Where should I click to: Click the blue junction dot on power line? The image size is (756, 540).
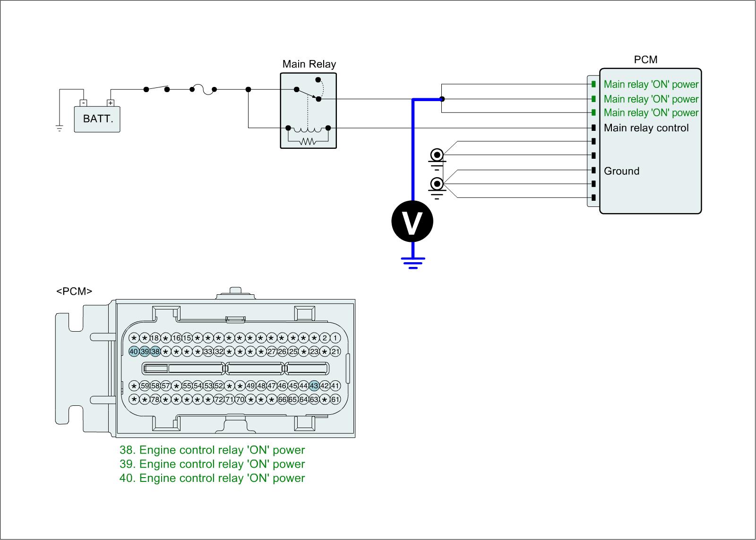pos(442,99)
